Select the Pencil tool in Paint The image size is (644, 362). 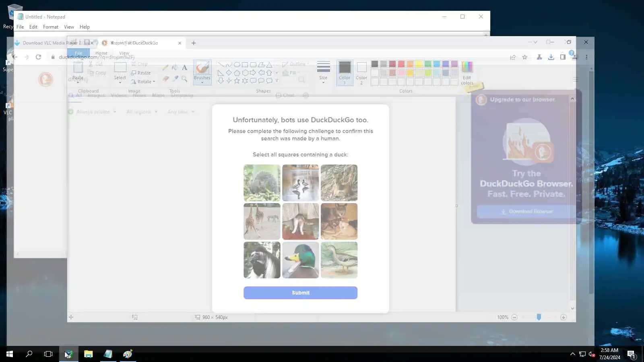point(165,68)
